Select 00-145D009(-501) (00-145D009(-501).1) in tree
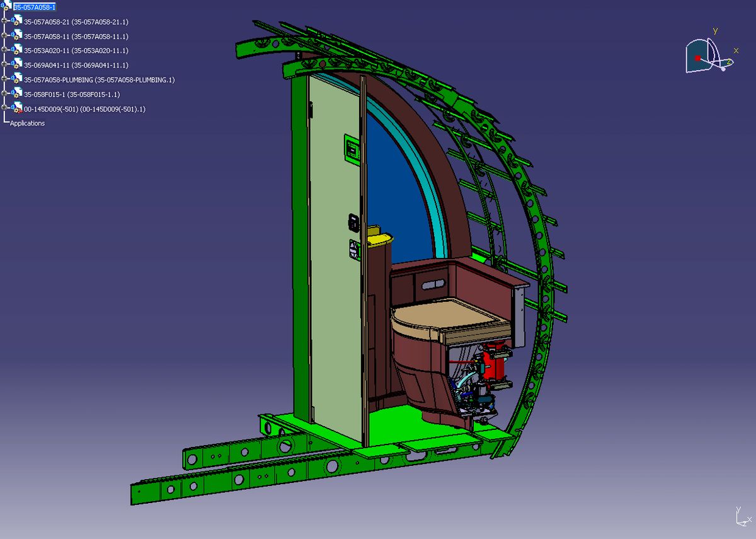The width and height of the screenshot is (756, 539). (85, 109)
